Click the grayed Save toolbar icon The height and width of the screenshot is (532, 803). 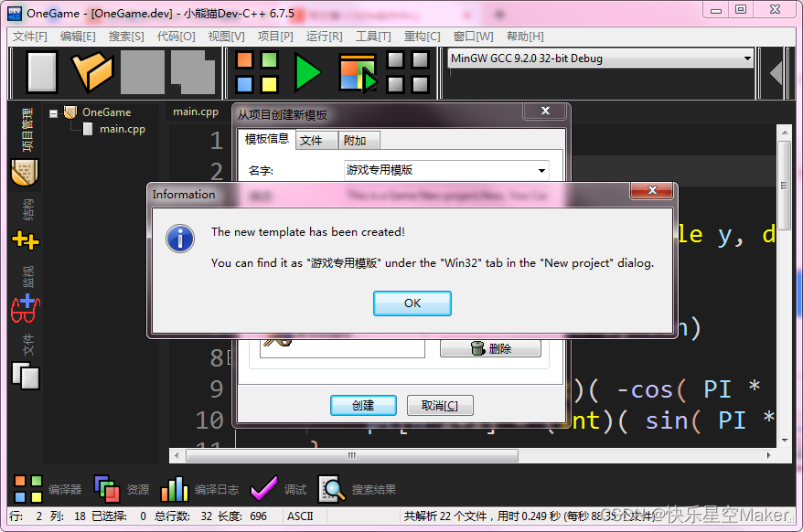tap(143, 72)
